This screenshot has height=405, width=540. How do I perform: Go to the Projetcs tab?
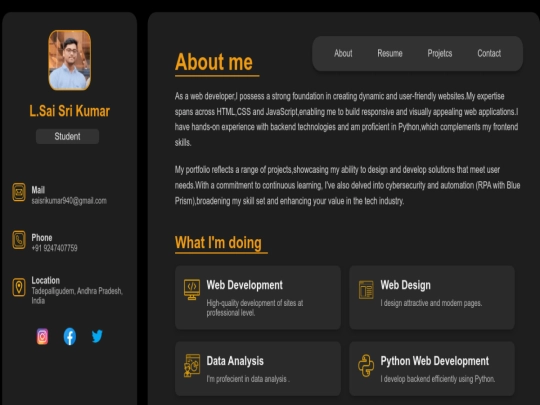tap(440, 53)
